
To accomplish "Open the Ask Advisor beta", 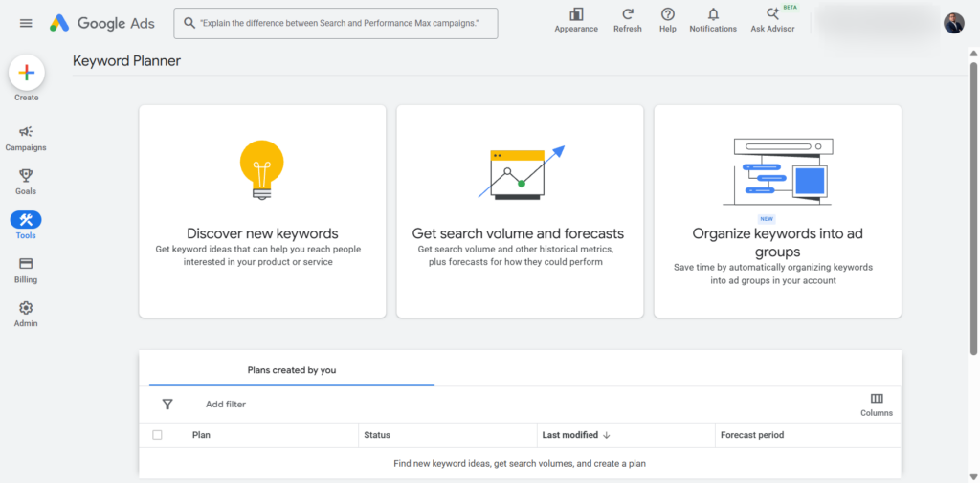I will point(773,21).
